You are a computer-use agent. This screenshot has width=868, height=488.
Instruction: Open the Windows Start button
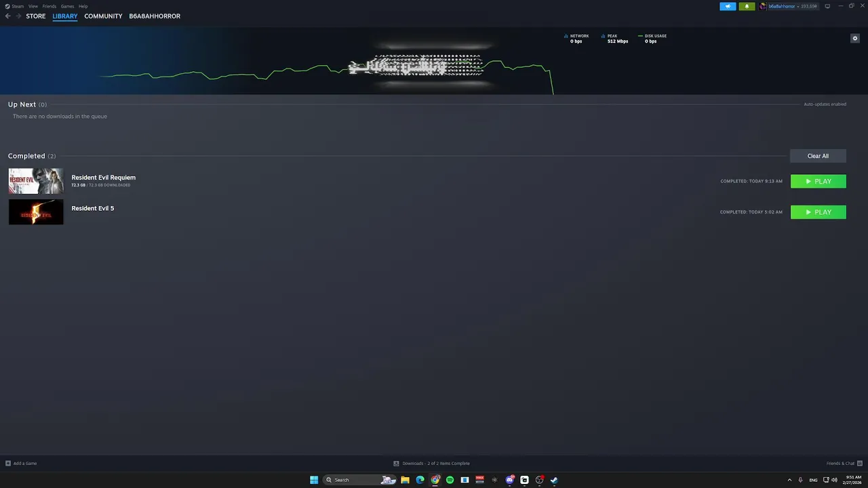click(314, 480)
